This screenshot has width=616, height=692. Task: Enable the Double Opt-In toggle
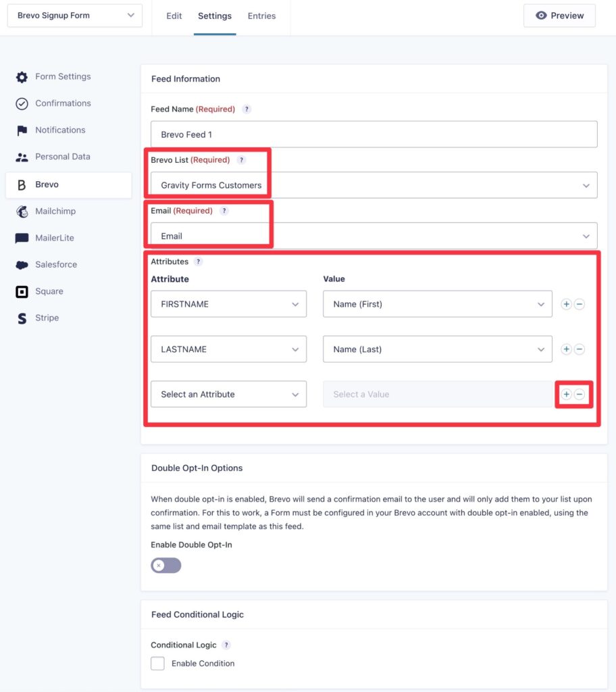tap(165, 565)
